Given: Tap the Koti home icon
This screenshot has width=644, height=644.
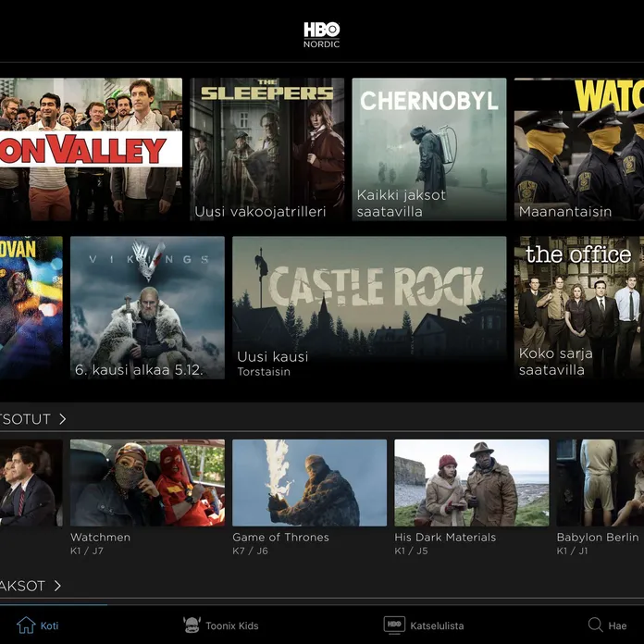Looking at the screenshot, I should [26, 625].
